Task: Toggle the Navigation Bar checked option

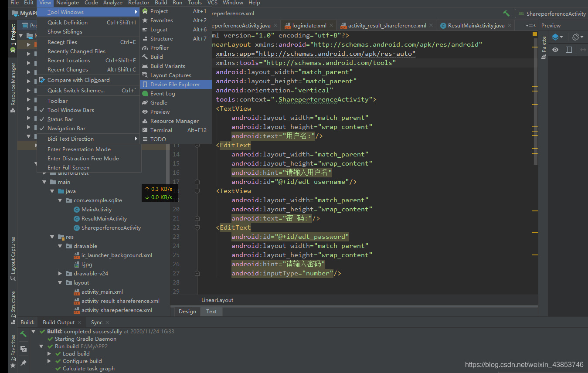Action: (88, 129)
